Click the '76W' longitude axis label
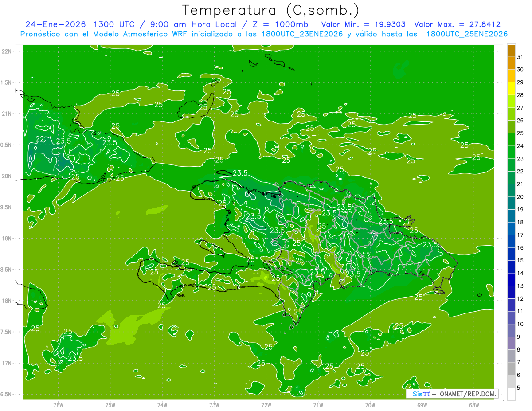532x411 pixels. coord(58,405)
